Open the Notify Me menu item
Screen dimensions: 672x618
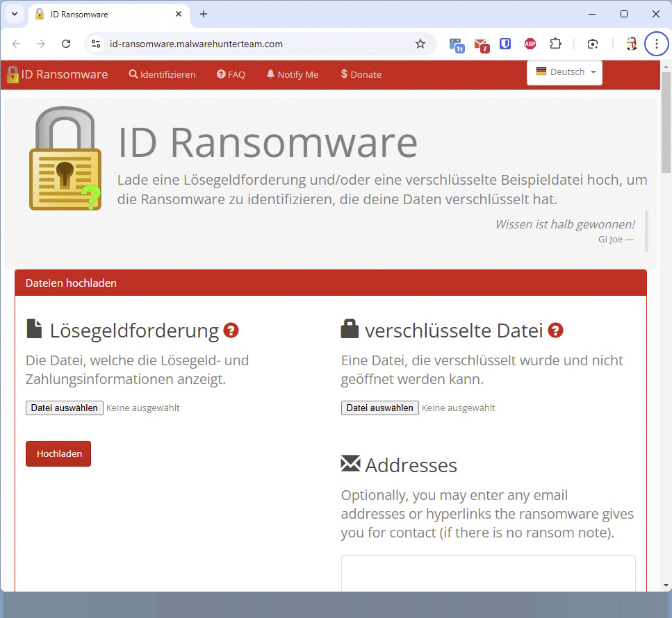pos(293,74)
